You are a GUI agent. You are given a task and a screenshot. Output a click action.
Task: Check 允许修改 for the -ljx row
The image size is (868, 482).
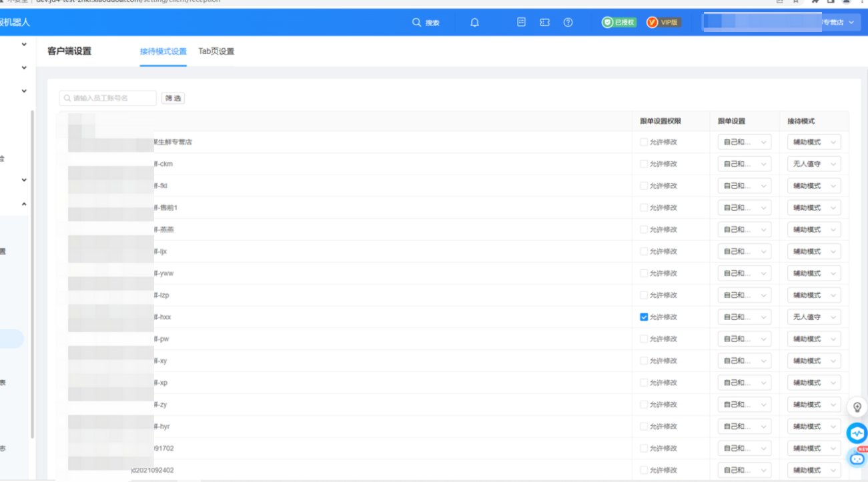644,251
